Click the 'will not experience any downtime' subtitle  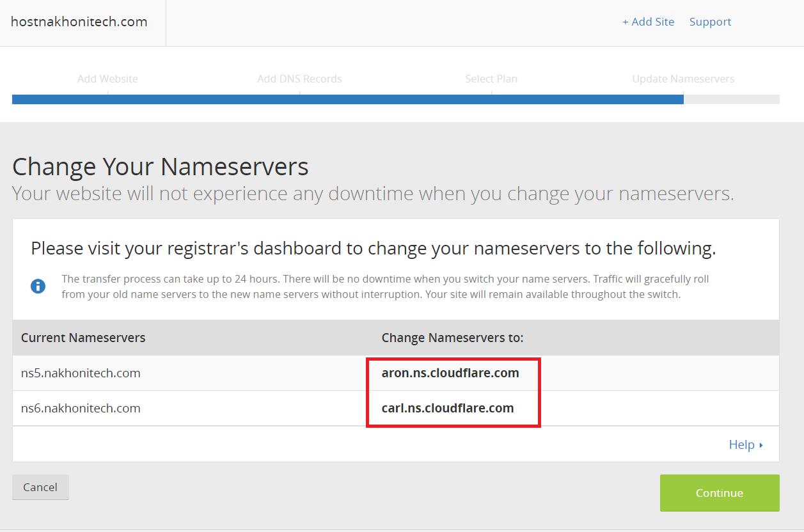point(373,193)
